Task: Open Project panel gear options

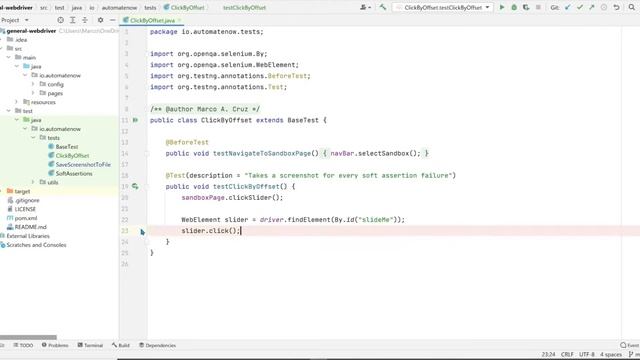Action: (x=100, y=20)
